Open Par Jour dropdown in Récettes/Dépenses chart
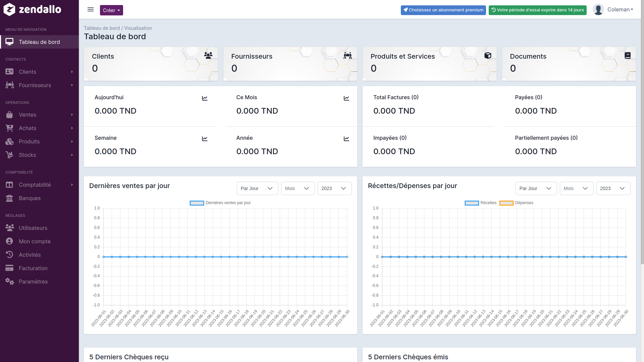Viewport: 644px width, 362px height. 536,188
